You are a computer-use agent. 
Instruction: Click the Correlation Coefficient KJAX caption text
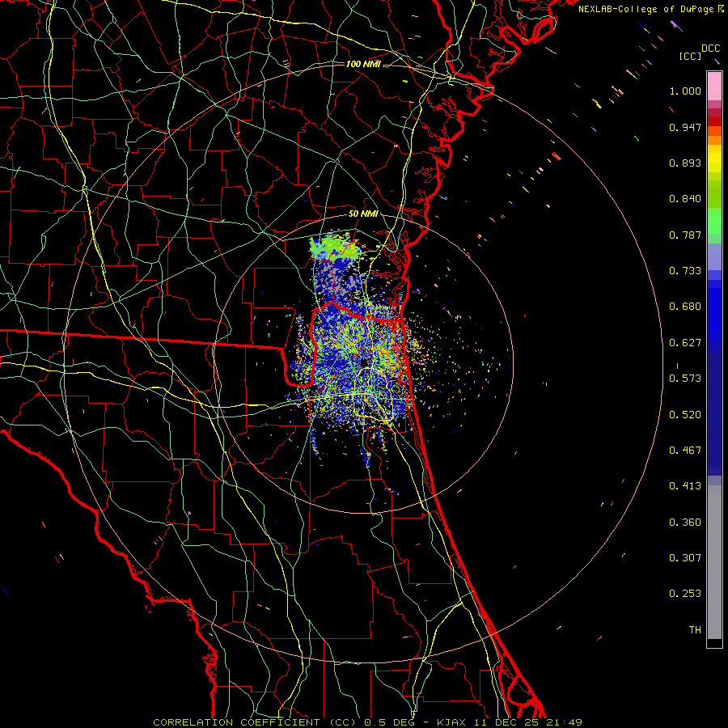367,722
